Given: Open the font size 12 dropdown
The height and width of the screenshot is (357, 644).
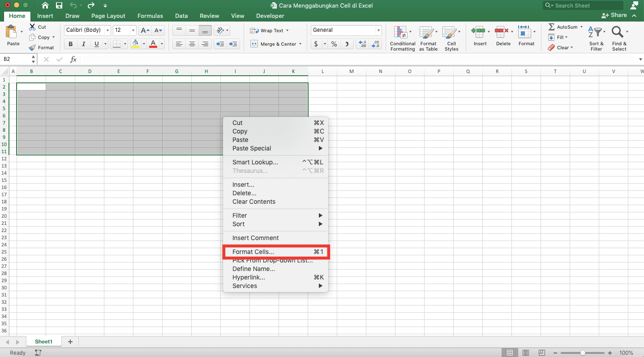Looking at the screenshot, I should click(133, 30).
